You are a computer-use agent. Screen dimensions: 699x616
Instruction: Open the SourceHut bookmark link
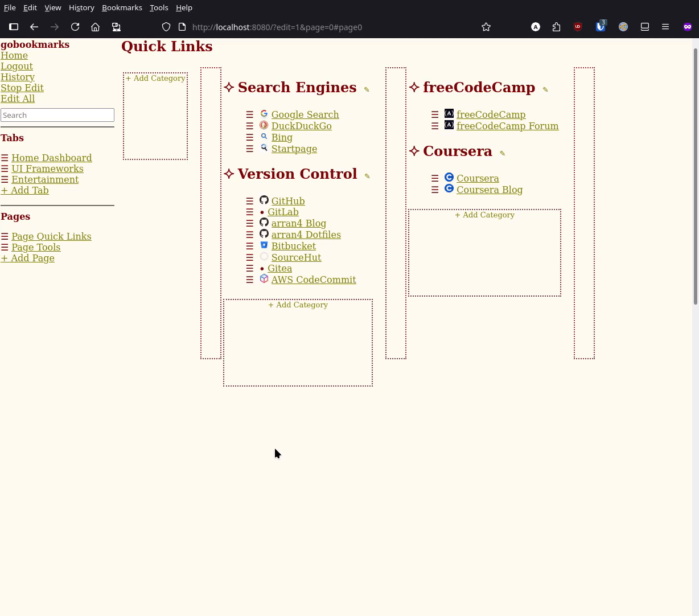(296, 257)
